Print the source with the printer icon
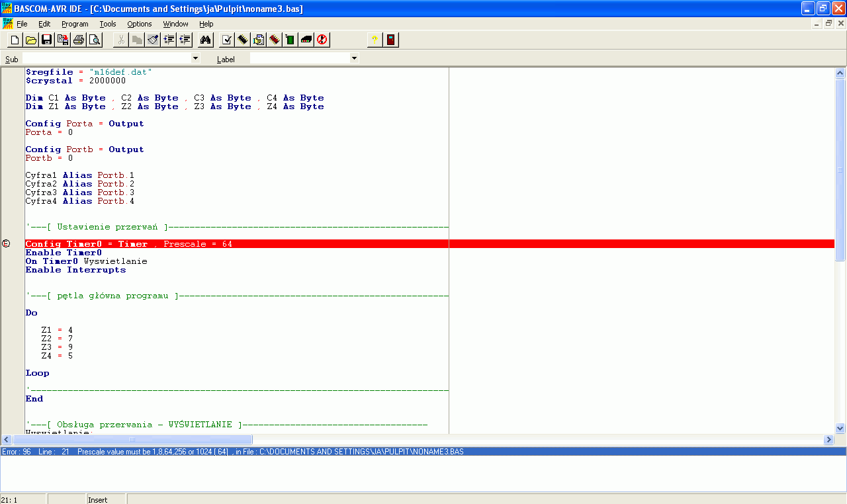847x504 pixels. click(79, 40)
